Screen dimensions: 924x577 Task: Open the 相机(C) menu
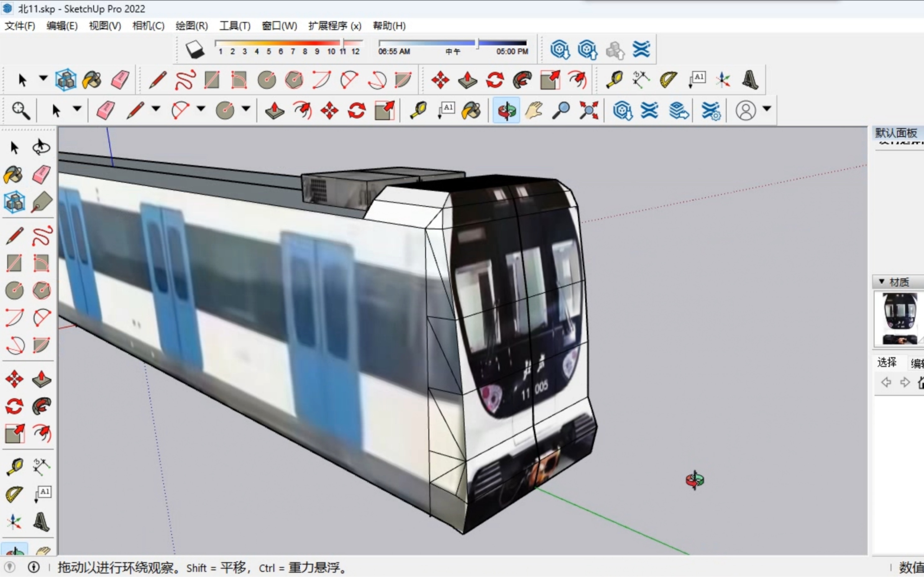point(148,26)
